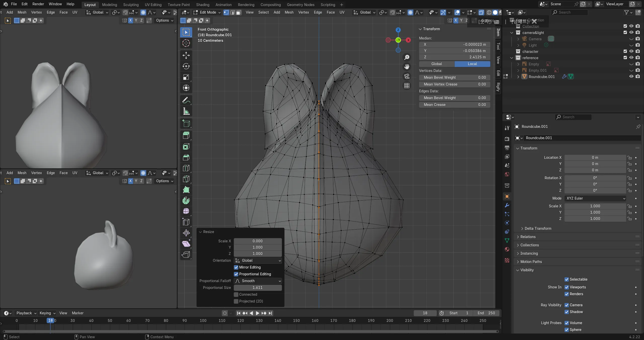Select the Move tool in viewport toolbar

pos(186,55)
